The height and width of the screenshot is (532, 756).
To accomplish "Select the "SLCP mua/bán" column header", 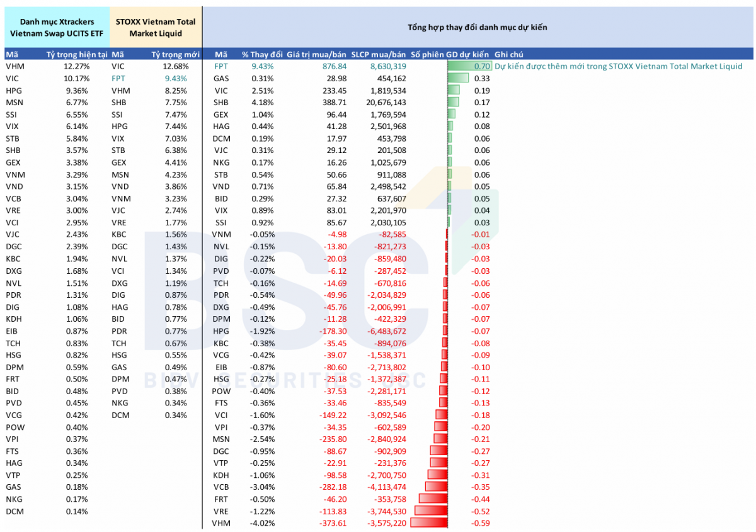I will 379,54.
